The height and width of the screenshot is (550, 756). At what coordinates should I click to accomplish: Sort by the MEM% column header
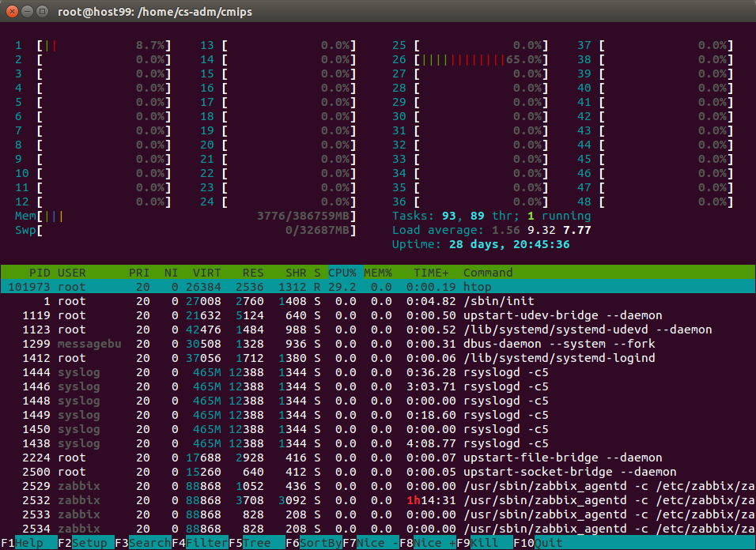coord(378,273)
